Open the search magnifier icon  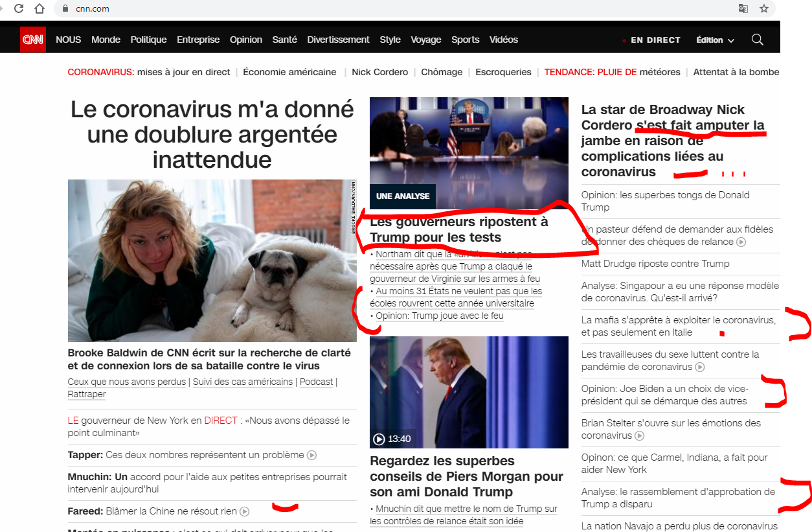click(757, 40)
